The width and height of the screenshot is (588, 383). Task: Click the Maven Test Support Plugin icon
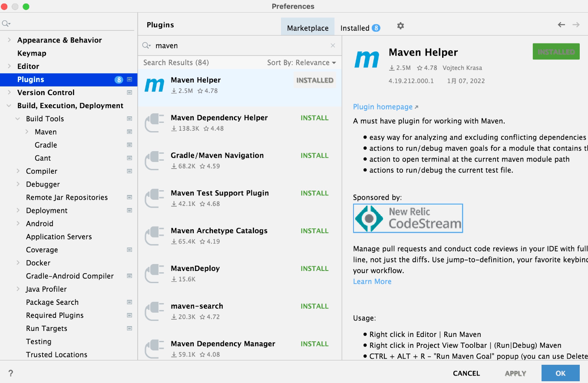155,198
